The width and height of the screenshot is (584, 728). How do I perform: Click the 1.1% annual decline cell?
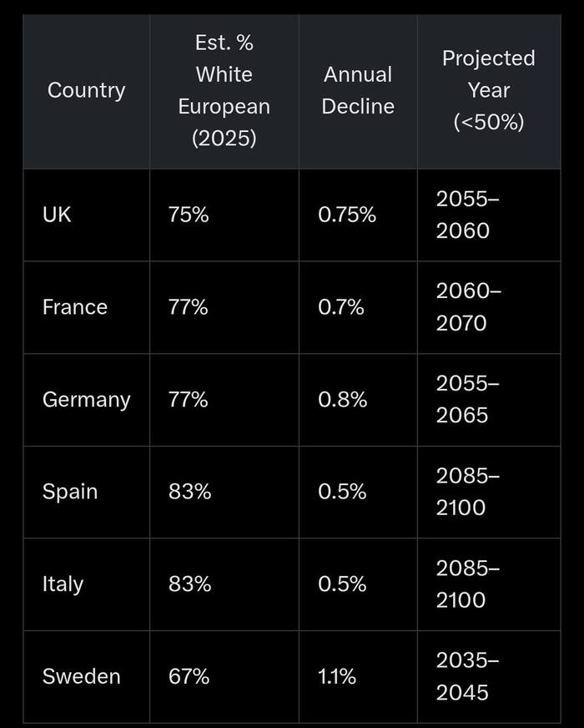point(337,676)
